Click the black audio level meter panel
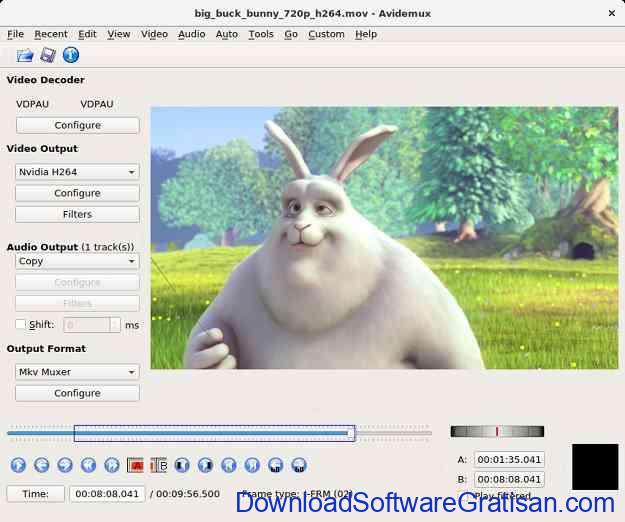The height and width of the screenshot is (522, 625). pyautogui.click(x=595, y=467)
